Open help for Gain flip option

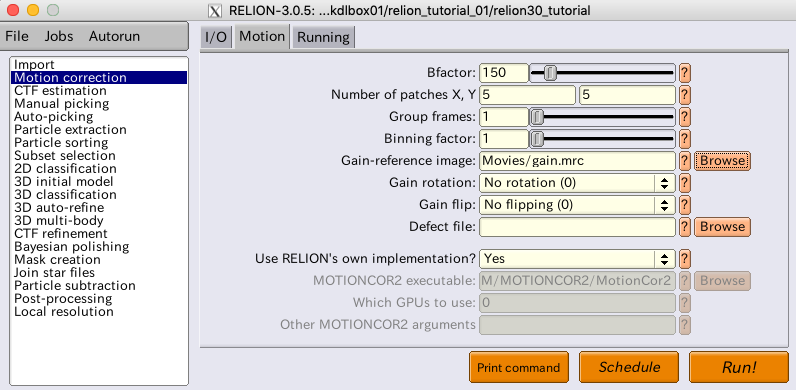click(x=684, y=205)
